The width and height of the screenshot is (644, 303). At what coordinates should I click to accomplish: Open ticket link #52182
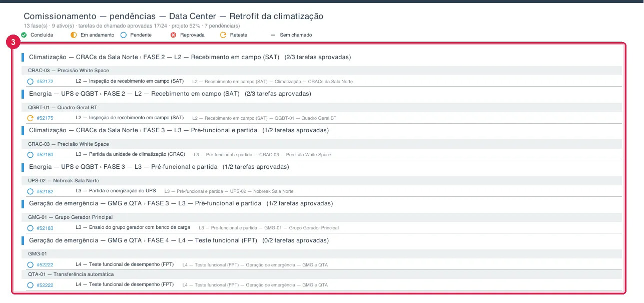45,191
